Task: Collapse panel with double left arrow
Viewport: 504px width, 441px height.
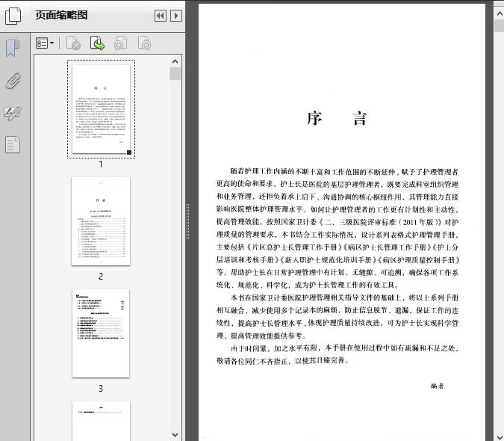Action: click(x=161, y=16)
